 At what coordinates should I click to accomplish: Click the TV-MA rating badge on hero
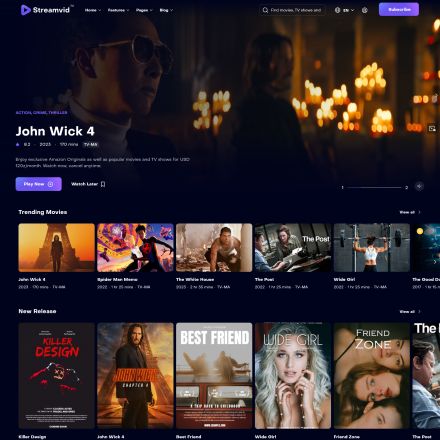pos(90,144)
